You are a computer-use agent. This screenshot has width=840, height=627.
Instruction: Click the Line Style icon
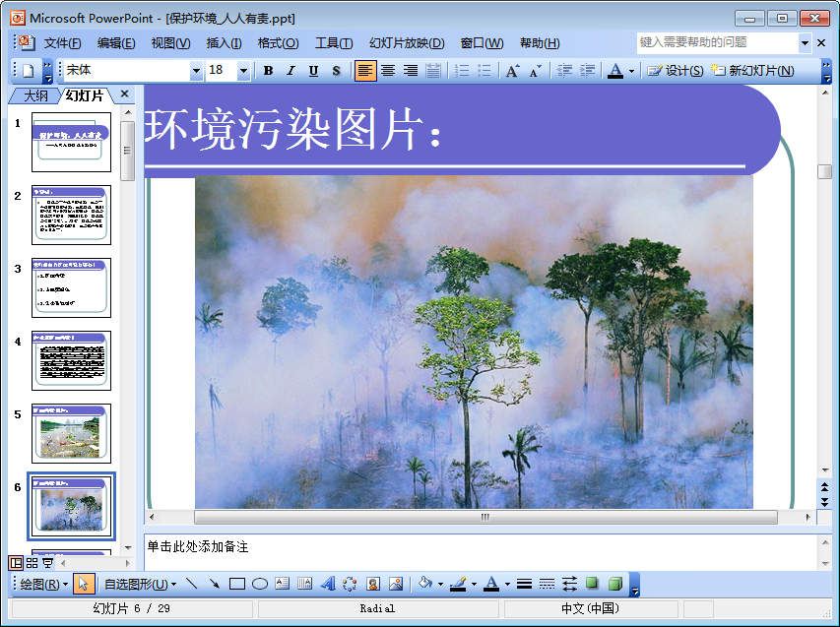pyautogui.click(x=525, y=584)
